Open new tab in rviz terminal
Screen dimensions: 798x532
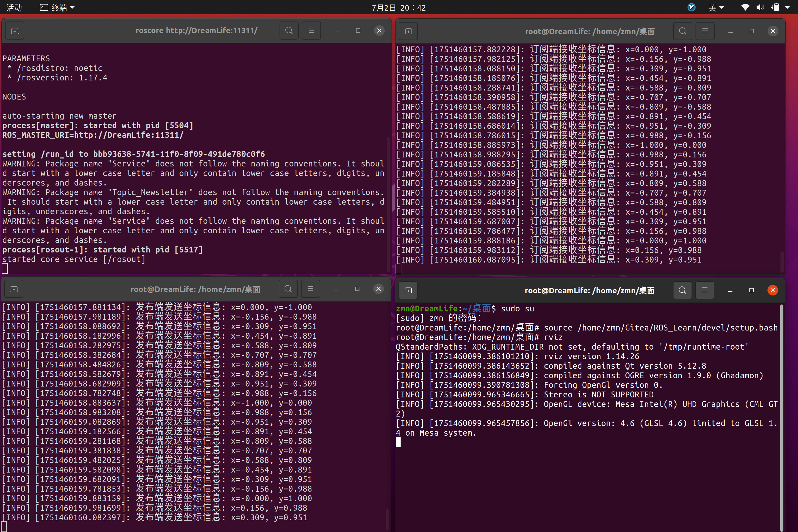tap(408, 290)
